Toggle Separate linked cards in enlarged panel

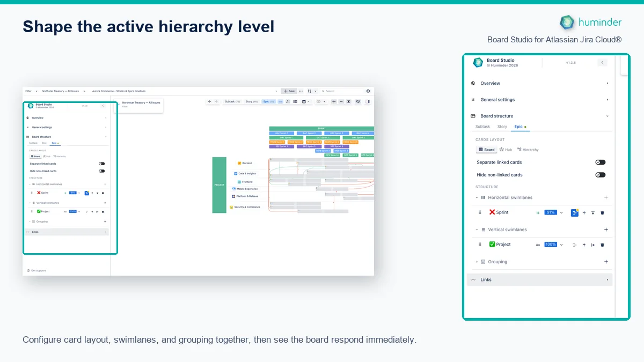(x=601, y=162)
